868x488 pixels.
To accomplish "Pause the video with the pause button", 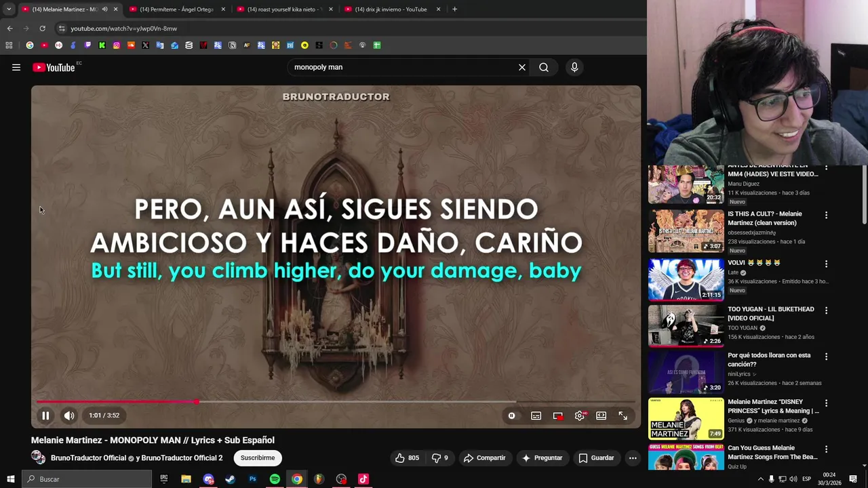I will (45, 415).
